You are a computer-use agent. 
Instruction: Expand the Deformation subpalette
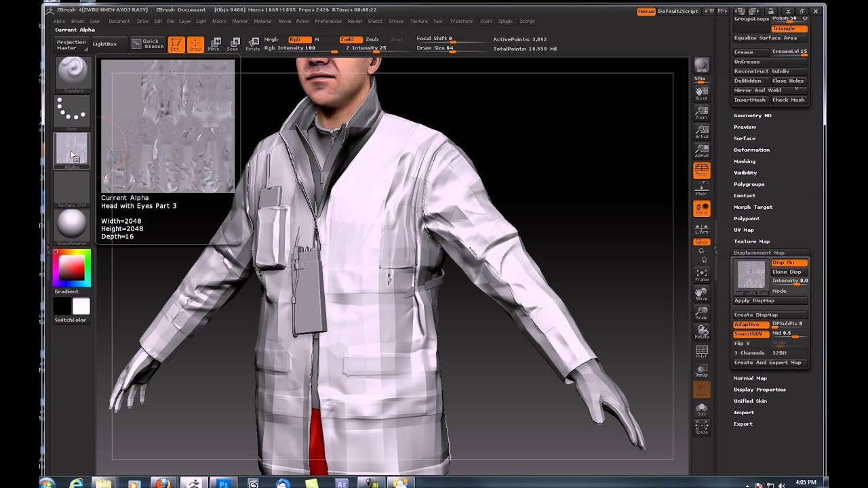(x=751, y=150)
